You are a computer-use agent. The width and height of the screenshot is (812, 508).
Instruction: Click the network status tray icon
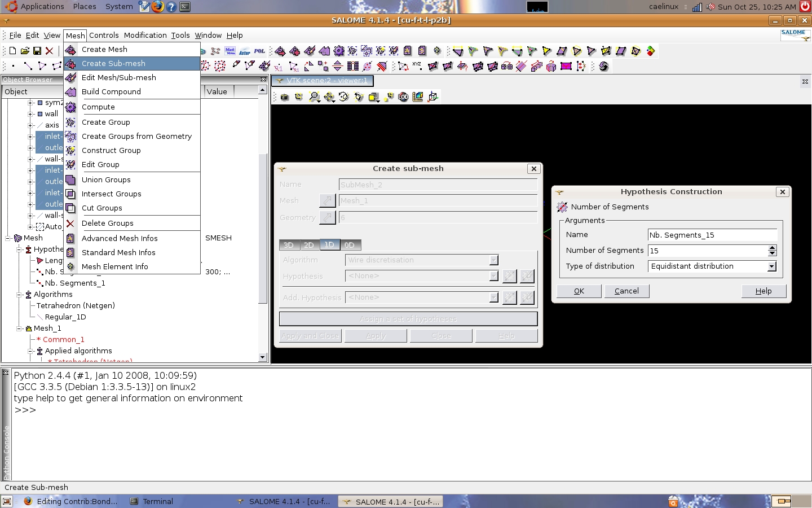coord(697,7)
